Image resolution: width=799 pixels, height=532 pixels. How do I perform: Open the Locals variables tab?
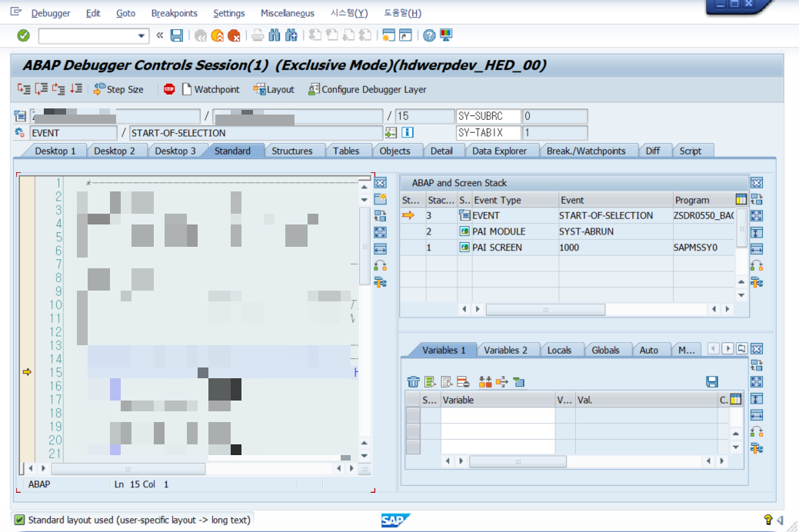click(x=559, y=350)
